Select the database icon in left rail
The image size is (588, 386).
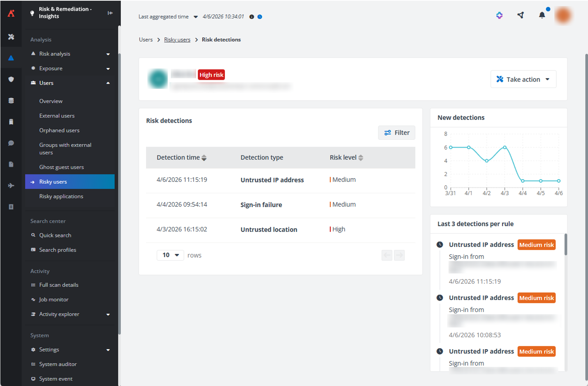click(11, 100)
